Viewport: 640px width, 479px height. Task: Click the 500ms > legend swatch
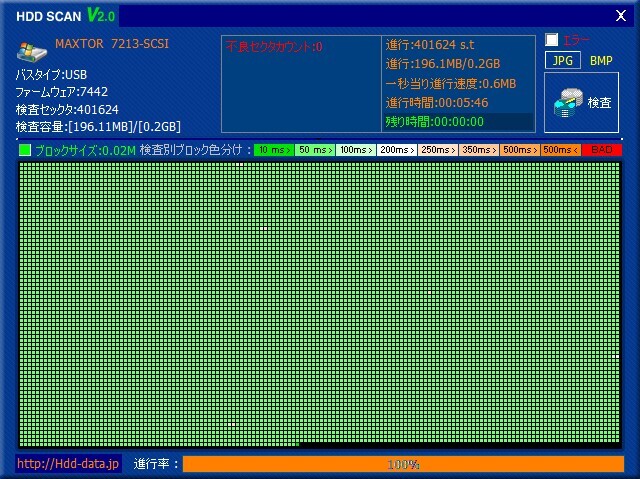coord(520,150)
